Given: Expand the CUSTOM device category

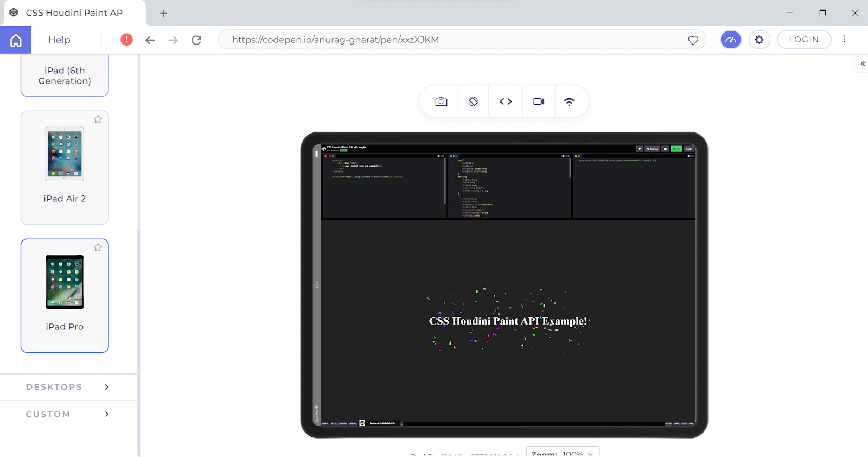Looking at the screenshot, I should point(68,414).
